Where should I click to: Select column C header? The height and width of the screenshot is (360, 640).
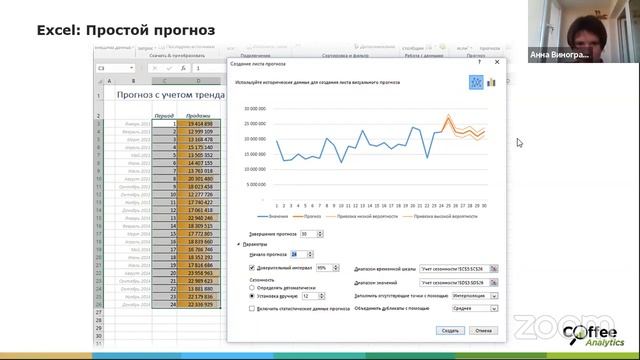click(x=164, y=81)
